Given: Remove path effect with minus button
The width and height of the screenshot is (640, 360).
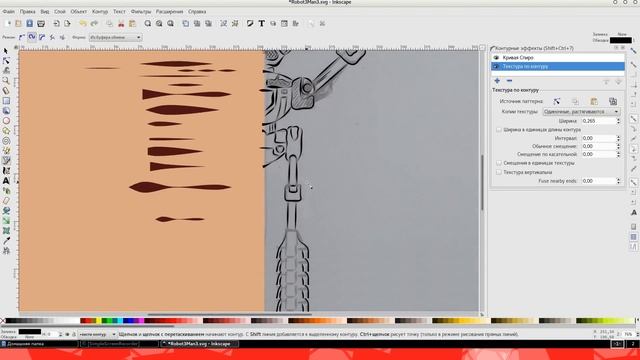Looking at the screenshot, I should tap(509, 81).
